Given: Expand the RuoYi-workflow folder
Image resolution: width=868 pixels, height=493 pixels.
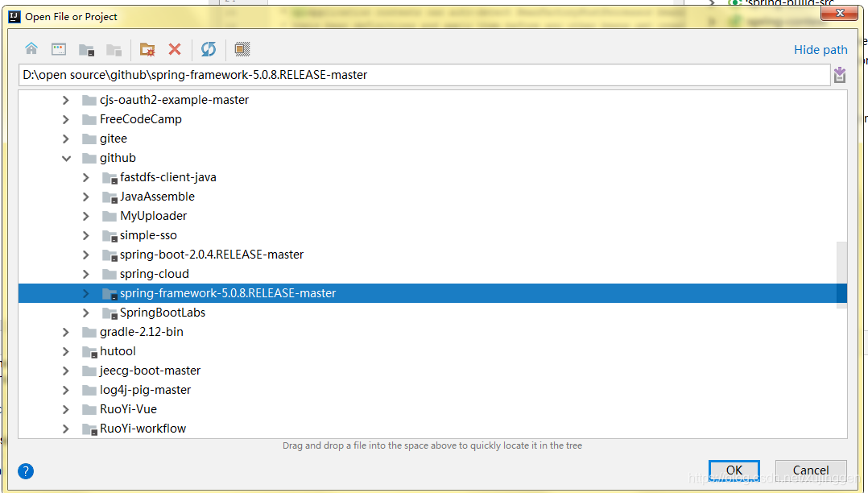Looking at the screenshot, I should 66,429.
